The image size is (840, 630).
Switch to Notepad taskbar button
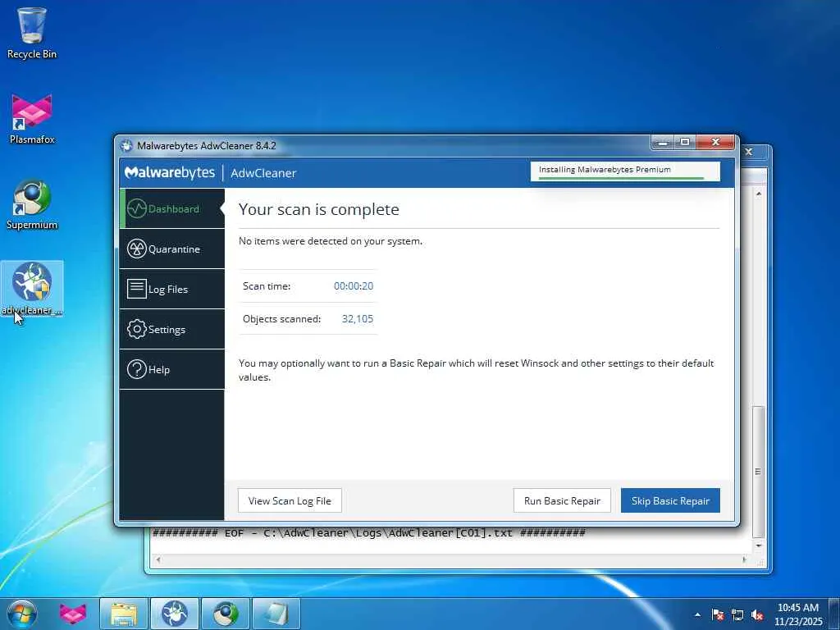276,614
